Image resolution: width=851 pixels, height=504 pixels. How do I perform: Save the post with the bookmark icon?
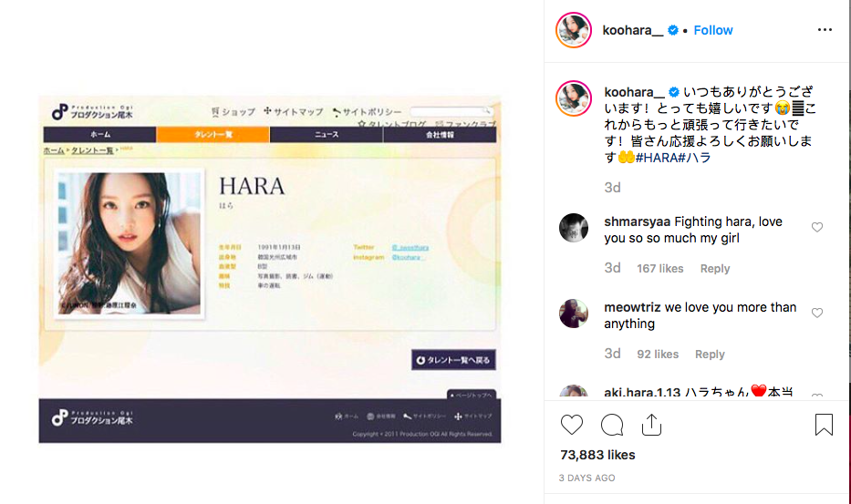pyautogui.click(x=824, y=425)
